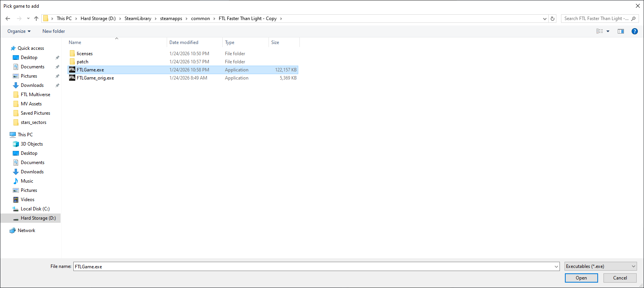Change the view layout icon
Screen dimensions: 644x288
pos(600,31)
